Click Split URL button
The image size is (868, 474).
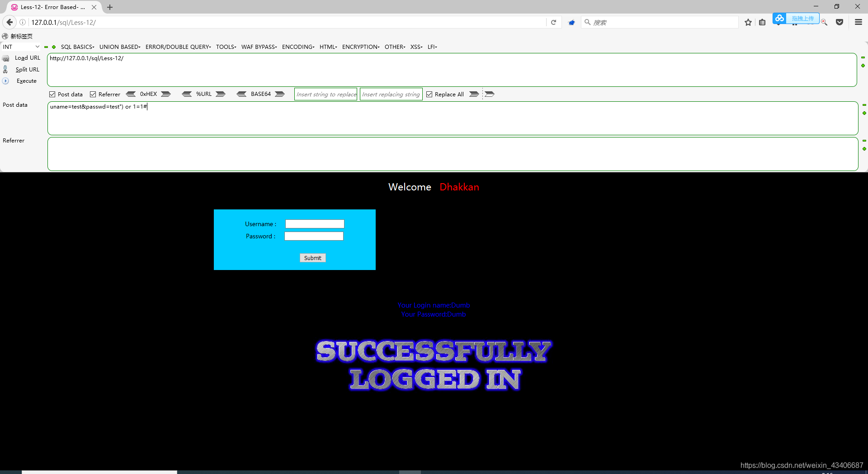pos(28,69)
